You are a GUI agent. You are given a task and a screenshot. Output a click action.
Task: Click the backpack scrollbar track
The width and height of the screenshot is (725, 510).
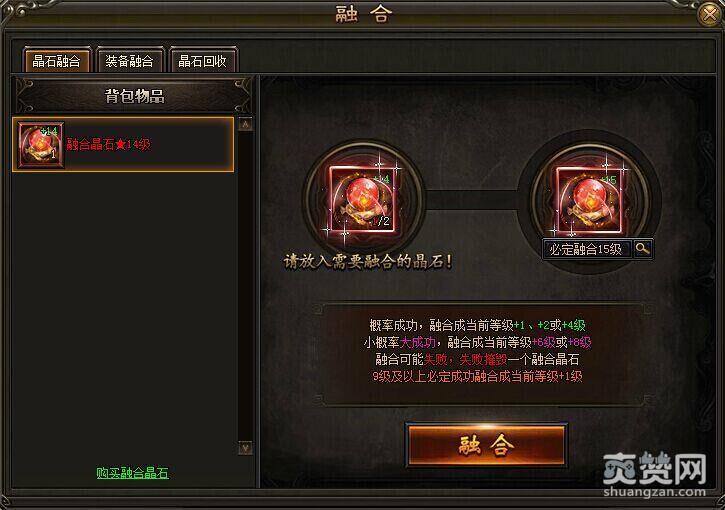pyautogui.click(x=245, y=286)
